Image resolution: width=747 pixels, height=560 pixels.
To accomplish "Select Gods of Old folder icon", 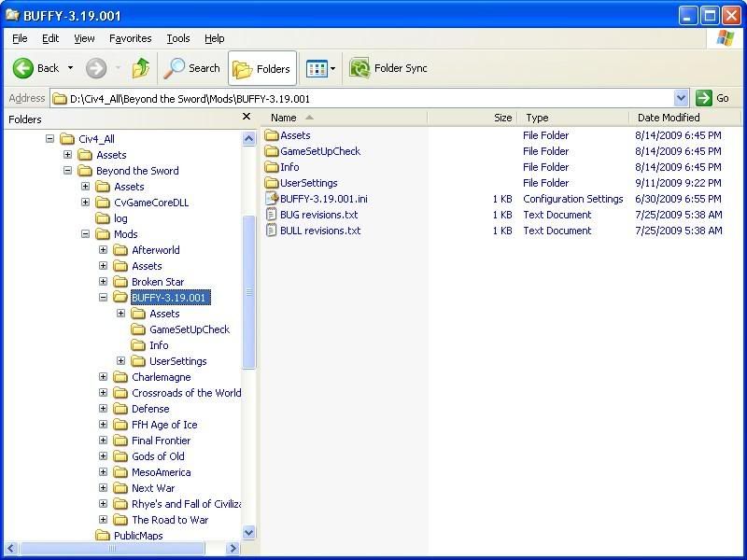I will 120,456.
